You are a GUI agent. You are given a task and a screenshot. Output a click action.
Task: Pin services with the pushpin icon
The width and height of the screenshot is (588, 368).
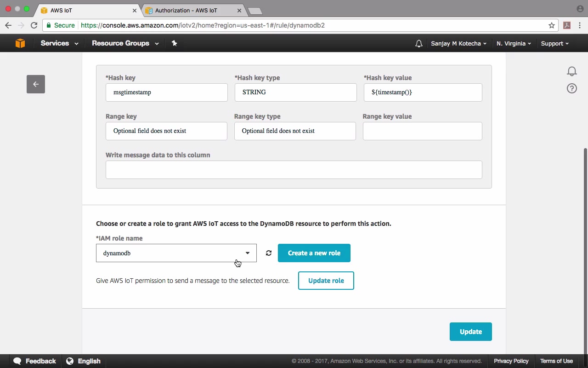pos(174,43)
